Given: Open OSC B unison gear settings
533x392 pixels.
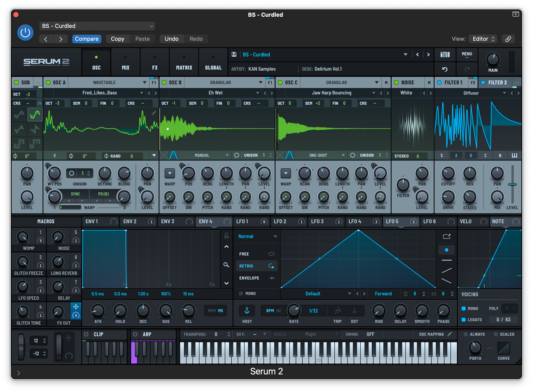Looking at the screenshot, I should point(237,155).
